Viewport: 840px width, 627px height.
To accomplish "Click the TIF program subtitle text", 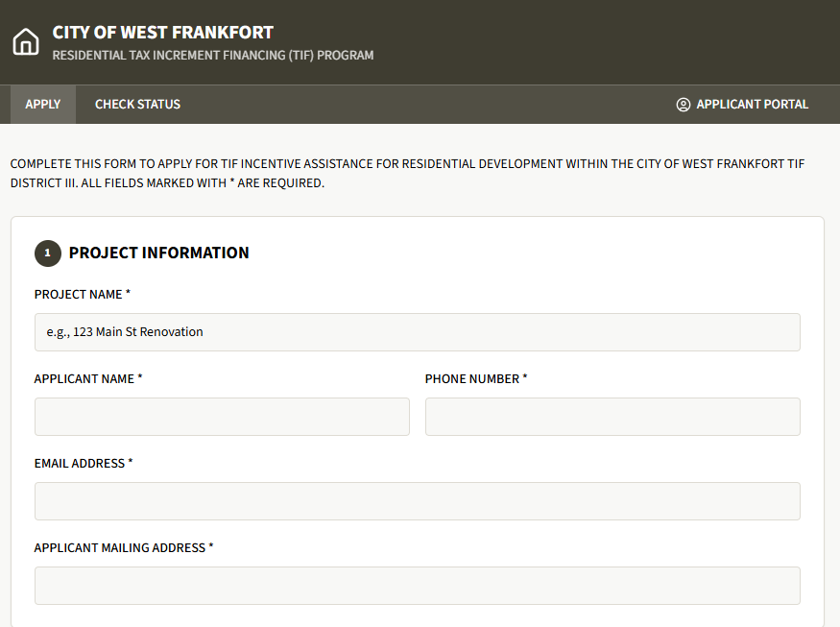I will (213, 56).
